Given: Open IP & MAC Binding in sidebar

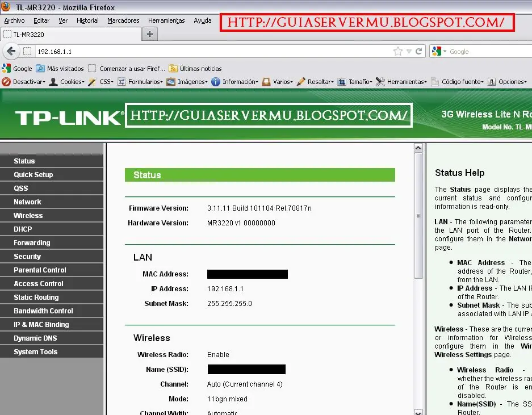Looking at the screenshot, I should tap(52, 324).
